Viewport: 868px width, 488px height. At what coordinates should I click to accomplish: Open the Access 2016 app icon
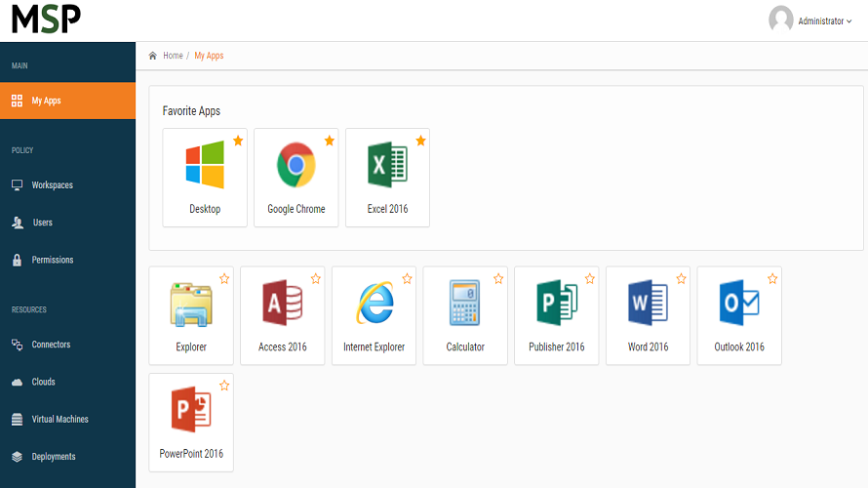[282, 303]
